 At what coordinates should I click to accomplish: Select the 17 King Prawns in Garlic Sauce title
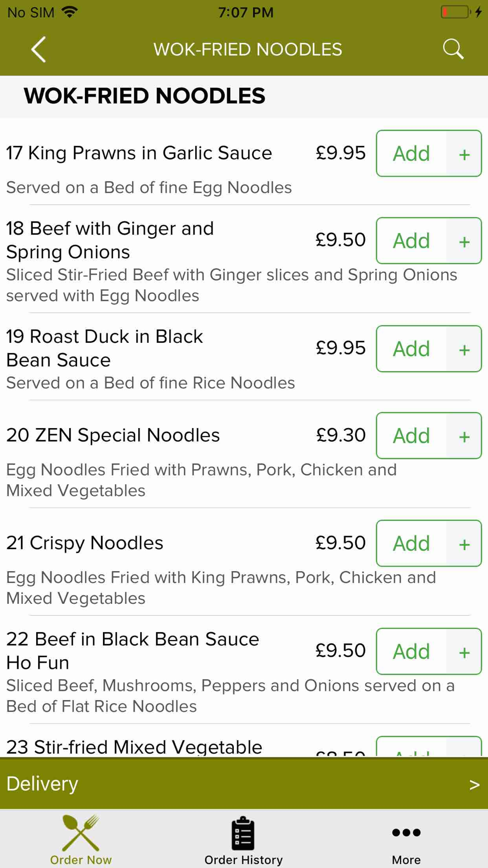[139, 153]
